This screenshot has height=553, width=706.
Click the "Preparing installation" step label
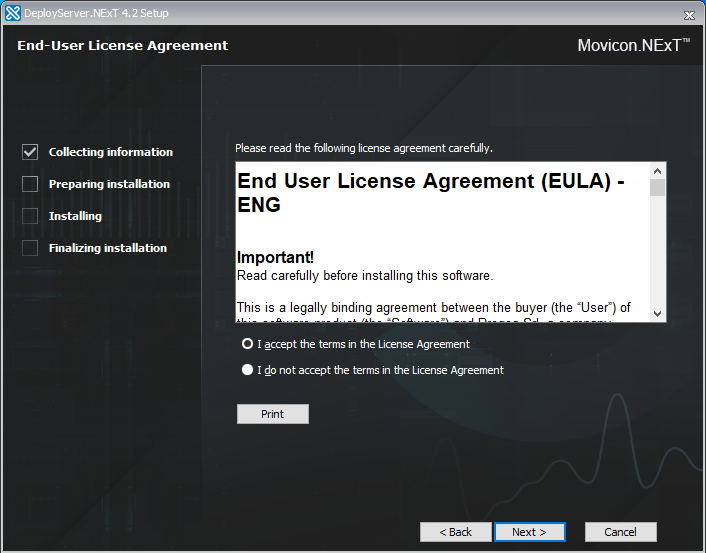[109, 184]
